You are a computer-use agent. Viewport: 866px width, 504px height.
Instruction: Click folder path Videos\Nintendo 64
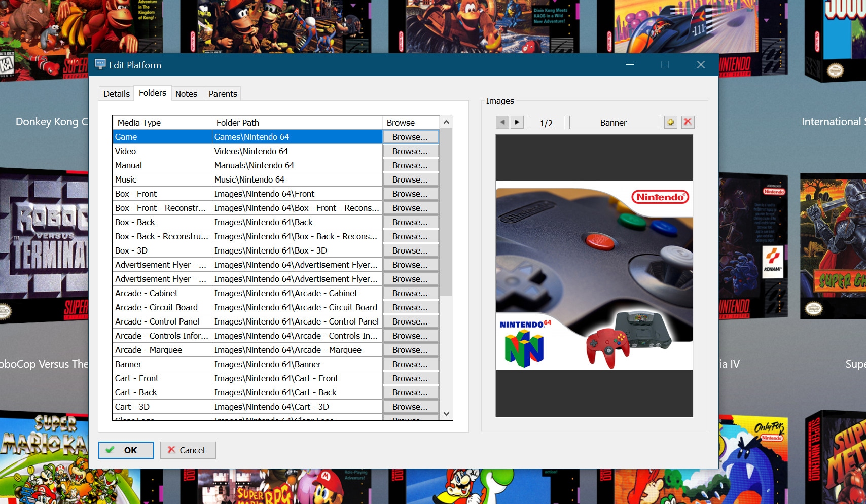tap(297, 151)
